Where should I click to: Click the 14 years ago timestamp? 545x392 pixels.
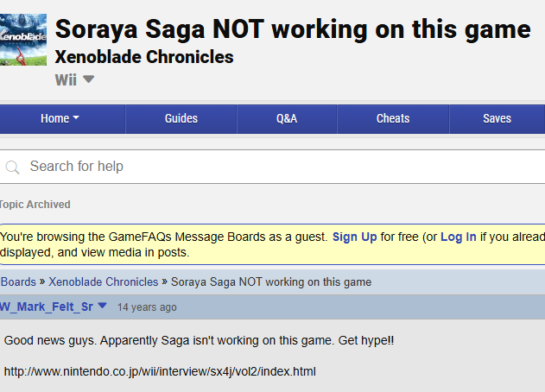147,307
